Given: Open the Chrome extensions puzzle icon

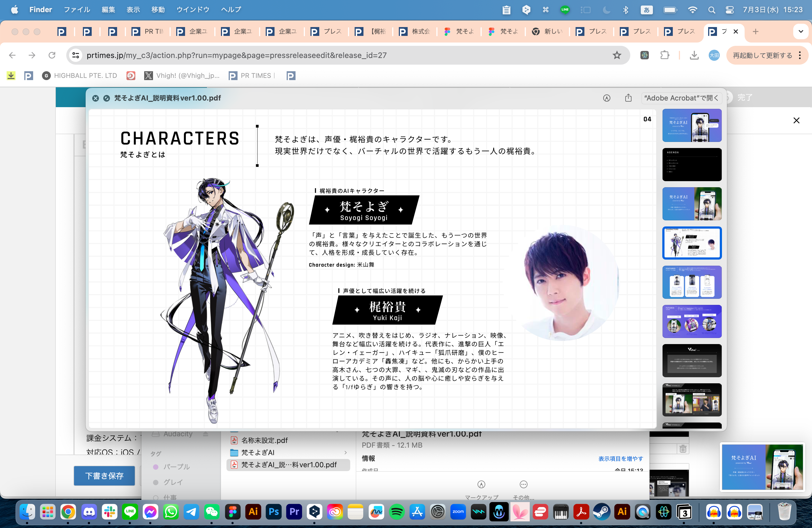Looking at the screenshot, I should [664, 55].
